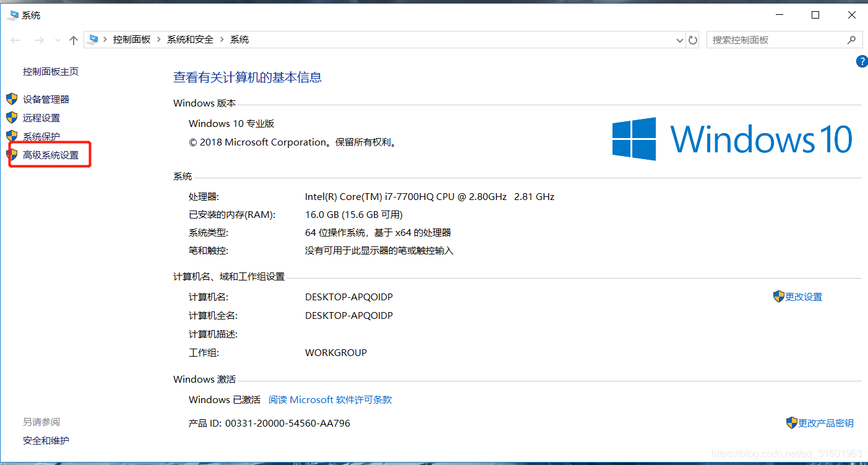Go up one level with up arrow
The image size is (868, 465).
tap(74, 40)
